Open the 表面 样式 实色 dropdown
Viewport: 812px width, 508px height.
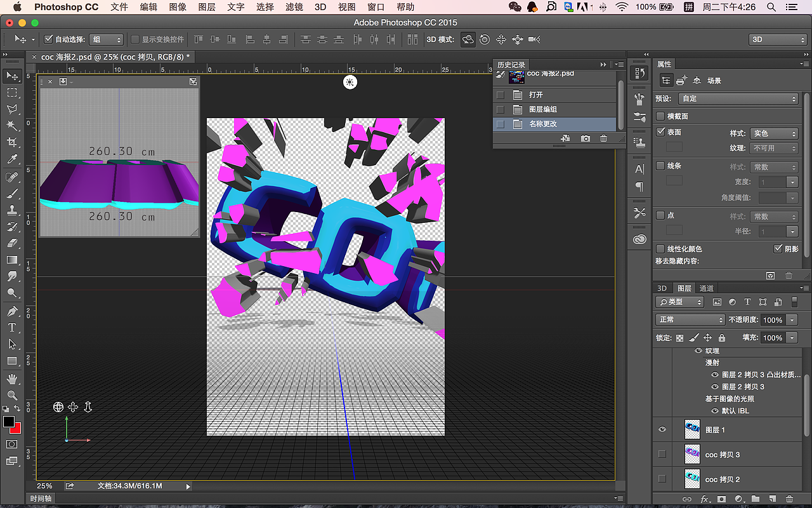[774, 133]
